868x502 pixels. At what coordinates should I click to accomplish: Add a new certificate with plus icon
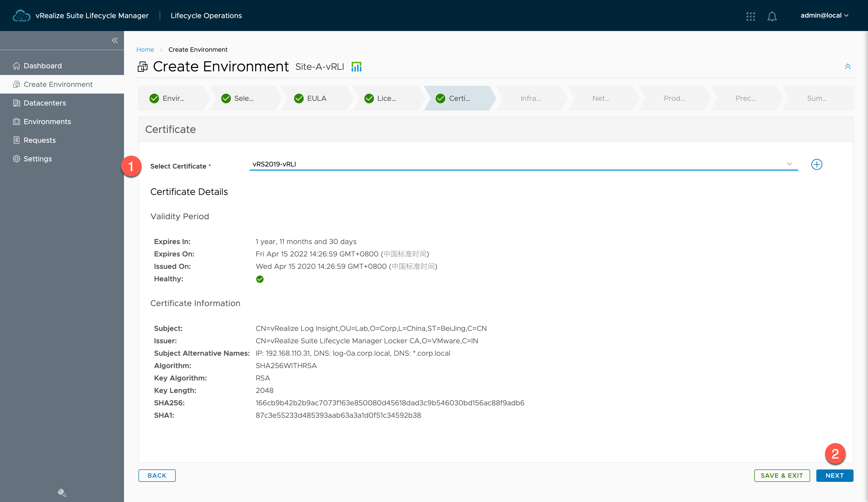click(x=816, y=164)
